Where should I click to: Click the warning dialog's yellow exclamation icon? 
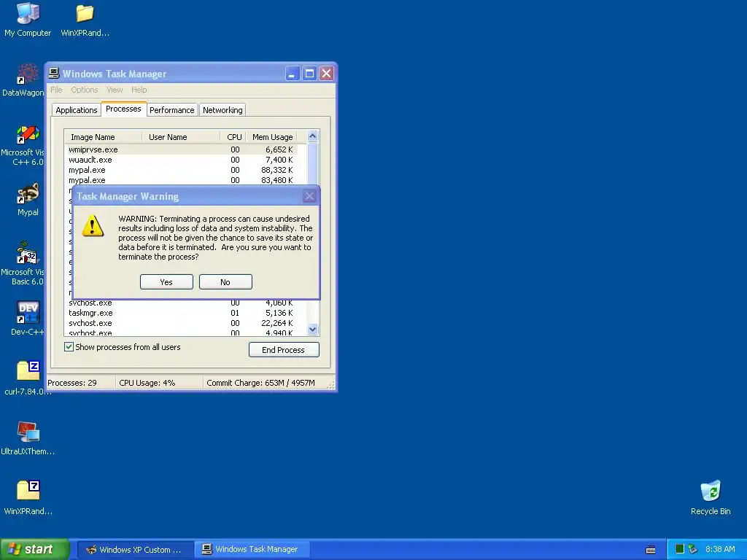(x=93, y=226)
